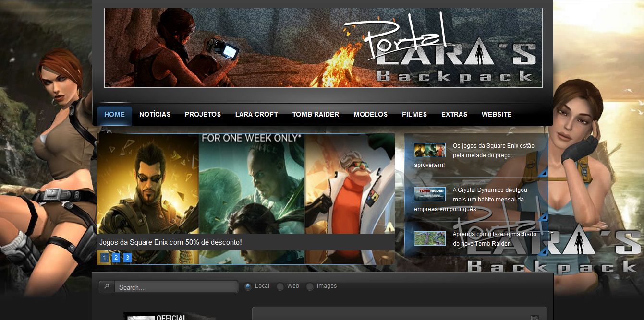
Task: Show slide 2 in the slideshow
Action: pos(116,258)
